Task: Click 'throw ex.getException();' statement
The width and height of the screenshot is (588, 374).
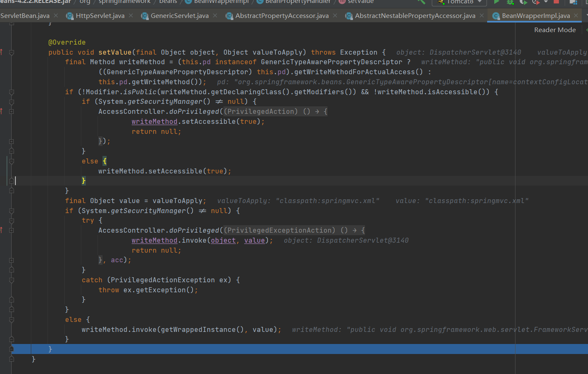Action: 148,290
